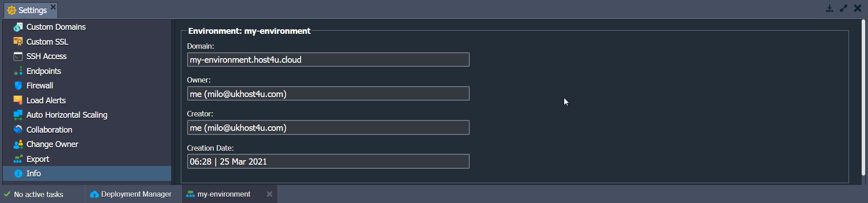Click the Auto Horizontal Scaling icon
The width and height of the screenshot is (868, 203).
[x=18, y=115]
